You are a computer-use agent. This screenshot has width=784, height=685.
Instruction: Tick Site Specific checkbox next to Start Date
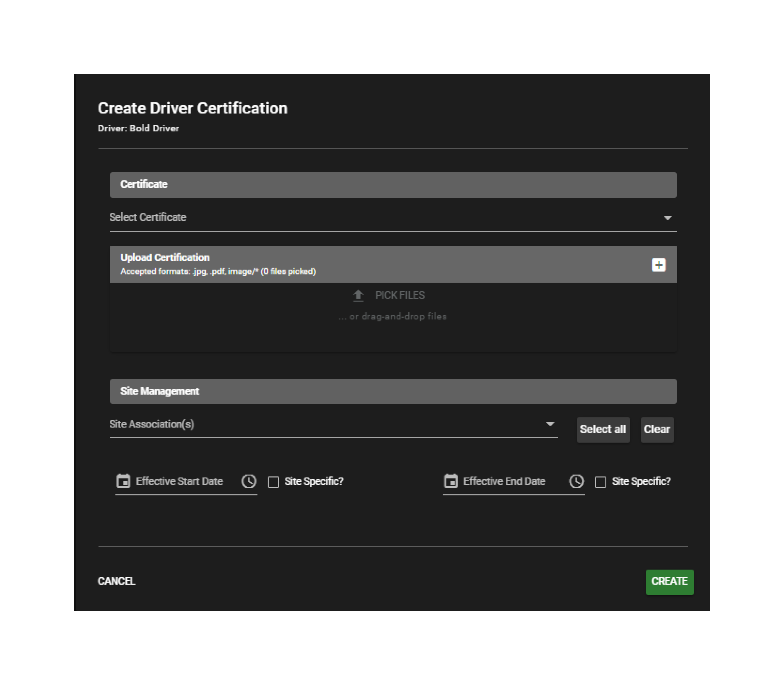tap(273, 482)
